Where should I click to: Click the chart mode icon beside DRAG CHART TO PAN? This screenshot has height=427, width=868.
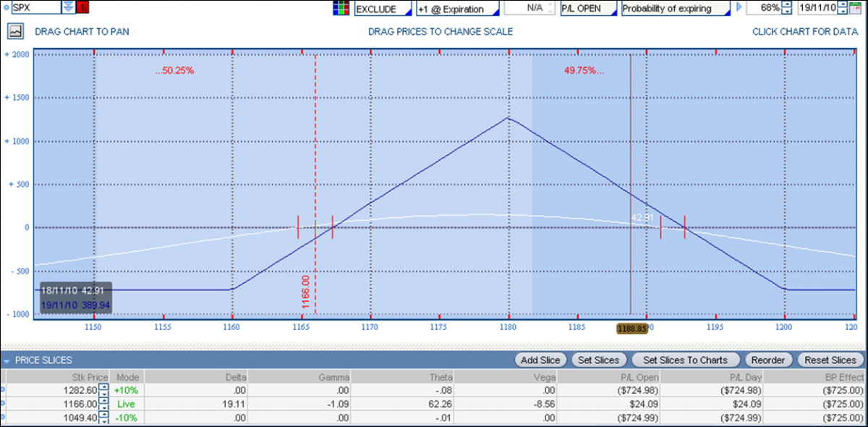16,31
